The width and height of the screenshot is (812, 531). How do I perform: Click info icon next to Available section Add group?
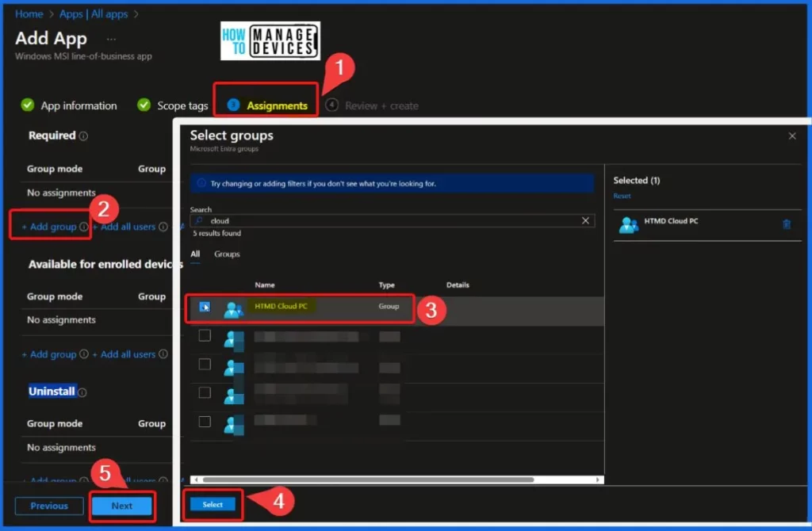pos(84,354)
